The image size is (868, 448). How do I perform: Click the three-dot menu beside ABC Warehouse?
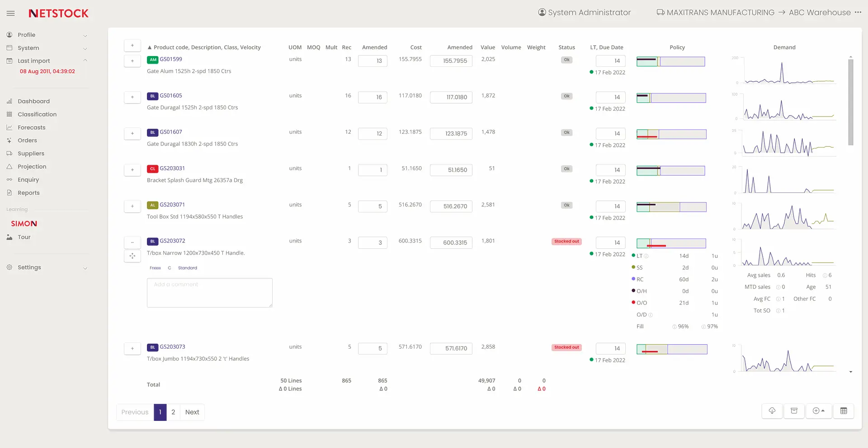858,13
